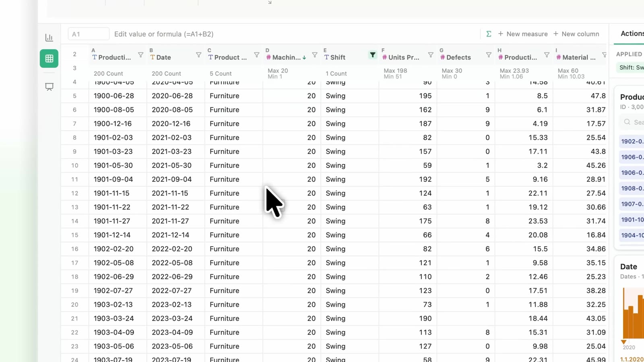Screen dimensions: 644x362
Task: Toggle descending sort arrow on Machine column
Action: tap(304, 58)
